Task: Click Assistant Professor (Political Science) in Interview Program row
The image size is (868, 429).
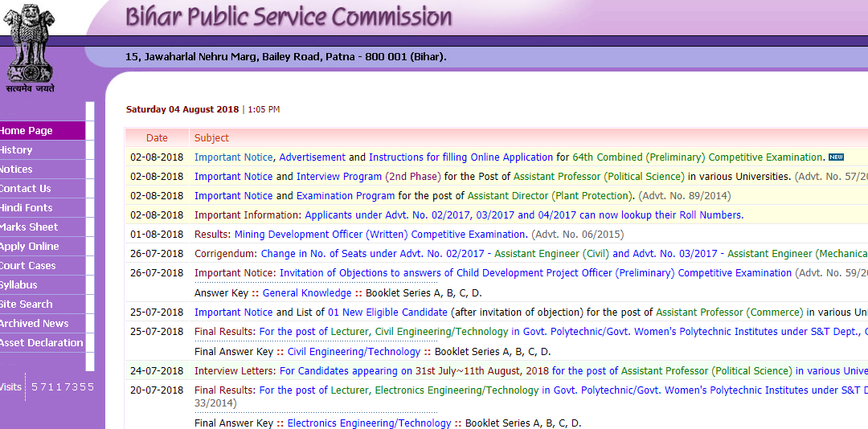Action: 599,177
